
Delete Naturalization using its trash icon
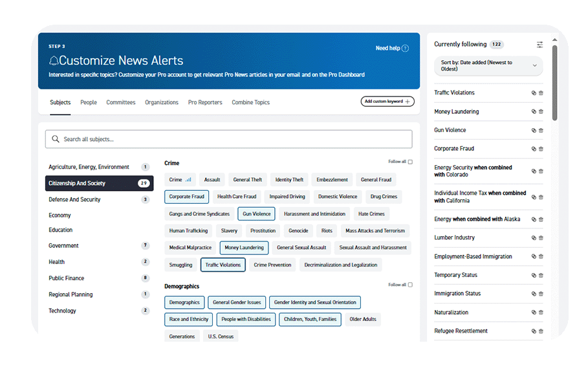click(541, 312)
